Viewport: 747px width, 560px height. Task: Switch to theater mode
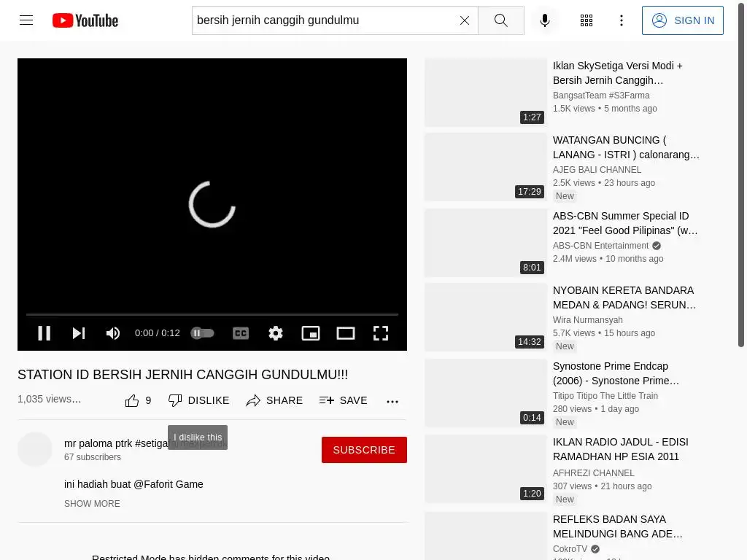(345, 332)
